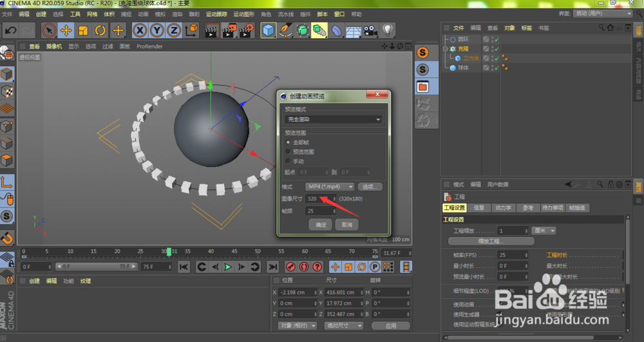The height and width of the screenshot is (342, 644).
Task: Open the format MP4 dropdown
Action: click(x=330, y=187)
